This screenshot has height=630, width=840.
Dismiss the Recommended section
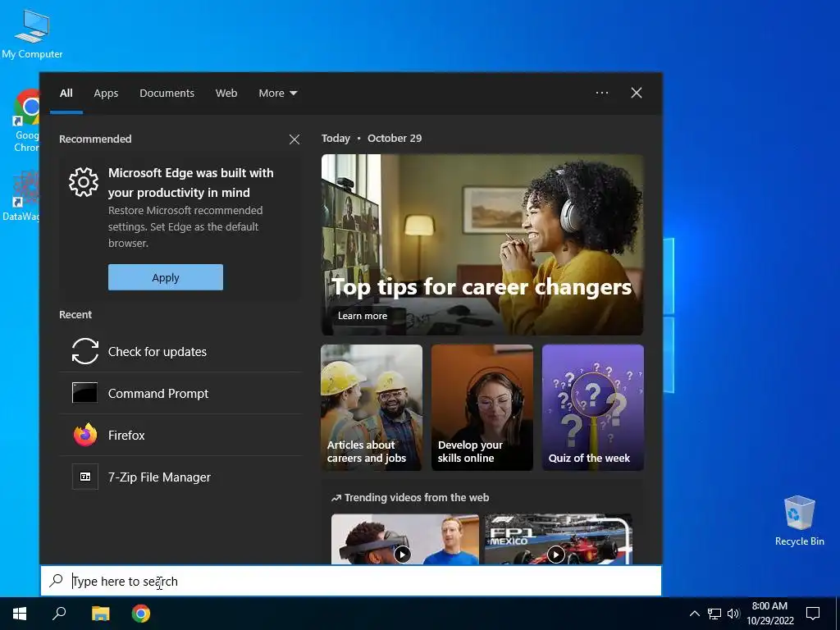[294, 139]
